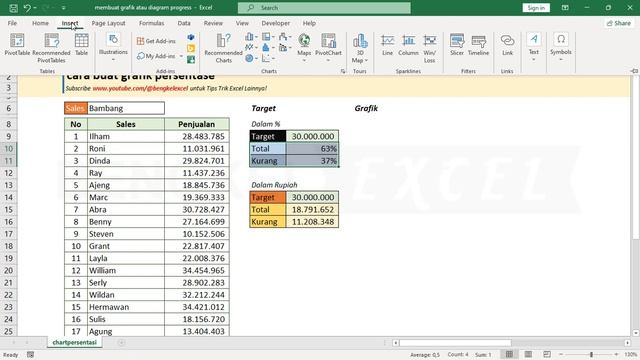Open the Symbols group dropdown
640x360 pixels.
[x=561, y=47]
